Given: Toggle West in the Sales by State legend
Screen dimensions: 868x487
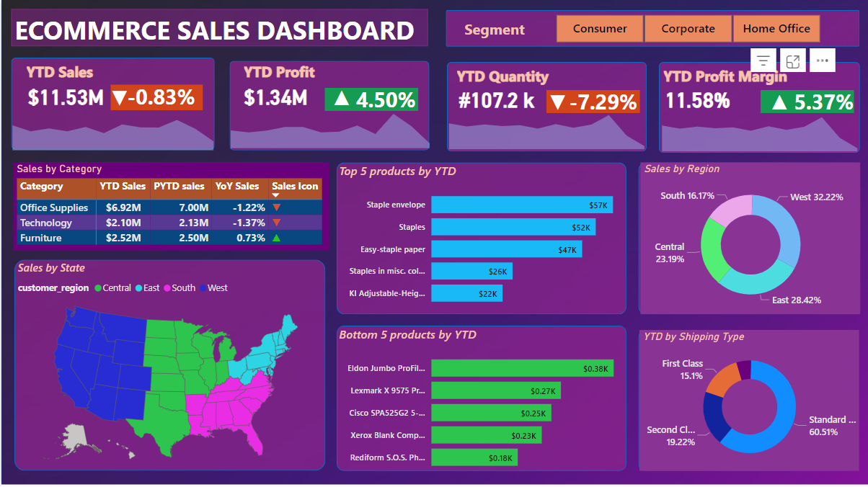Looking at the screenshot, I should pyautogui.click(x=213, y=287).
